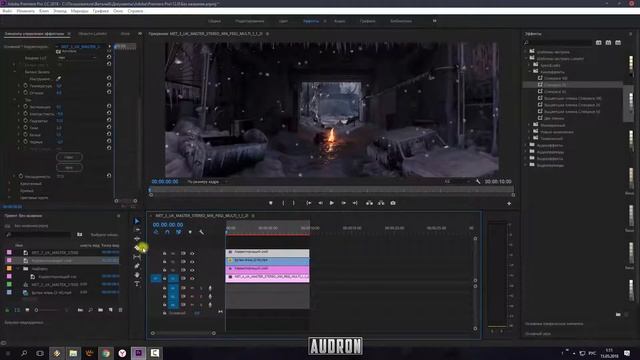The image size is (640, 360).
Task: Toggle Snap magnet in timeline
Action: click(167, 232)
